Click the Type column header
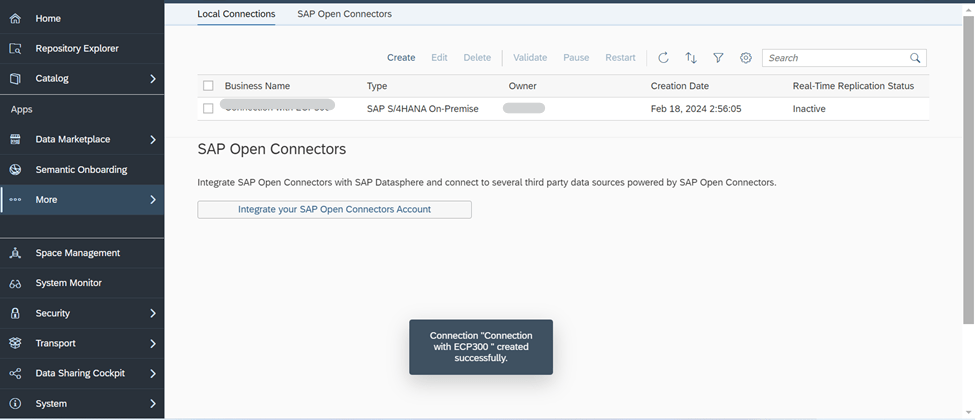This screenshot has width=975, height=420. tap(377, 86)
